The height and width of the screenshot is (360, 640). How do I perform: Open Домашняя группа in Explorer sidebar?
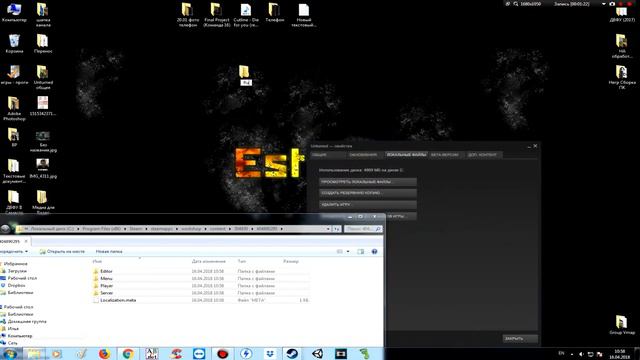point(24,322)
